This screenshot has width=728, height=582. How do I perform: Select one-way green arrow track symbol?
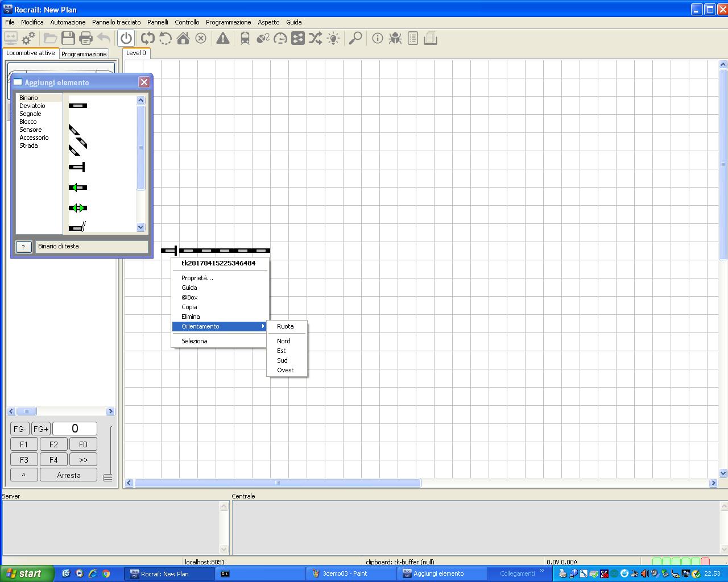click(x=78, y=188)
